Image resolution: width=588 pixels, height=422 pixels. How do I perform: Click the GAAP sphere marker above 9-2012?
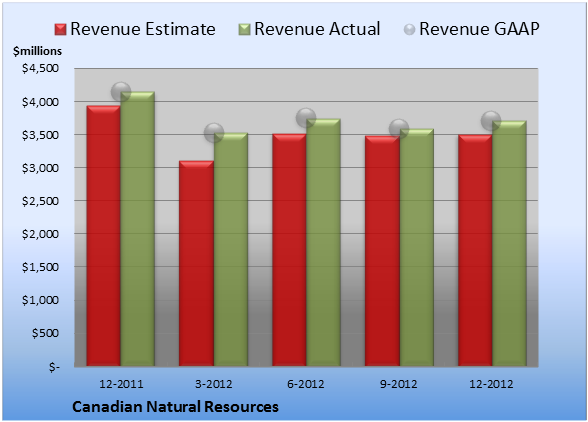pyautogui.click(x=399, y=129)
